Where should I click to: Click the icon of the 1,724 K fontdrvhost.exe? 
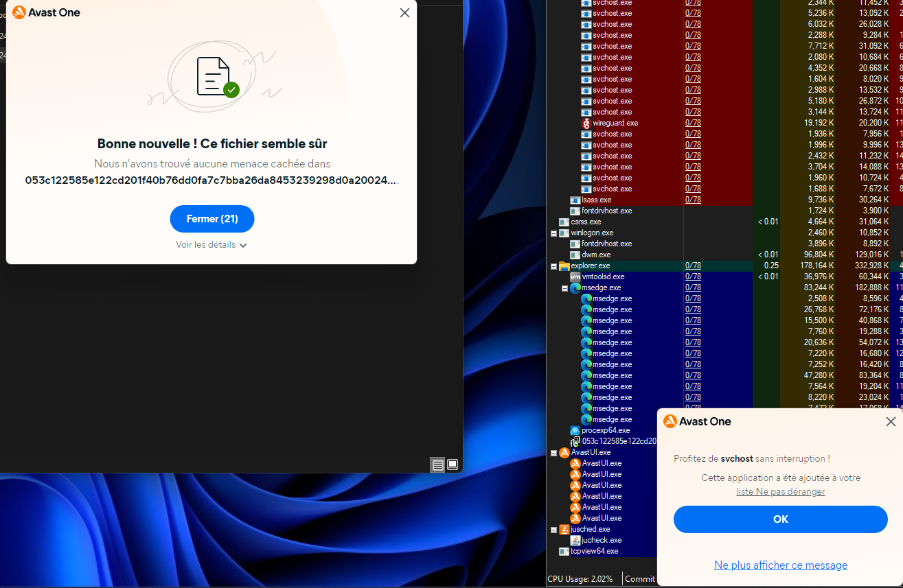[575, 211]
